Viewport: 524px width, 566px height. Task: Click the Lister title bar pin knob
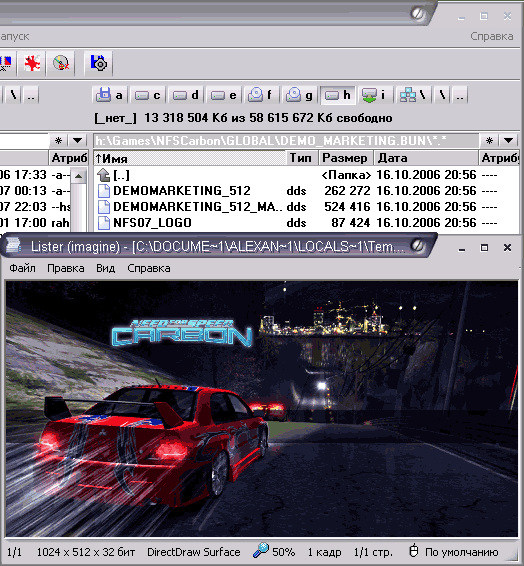pos(418,245)
